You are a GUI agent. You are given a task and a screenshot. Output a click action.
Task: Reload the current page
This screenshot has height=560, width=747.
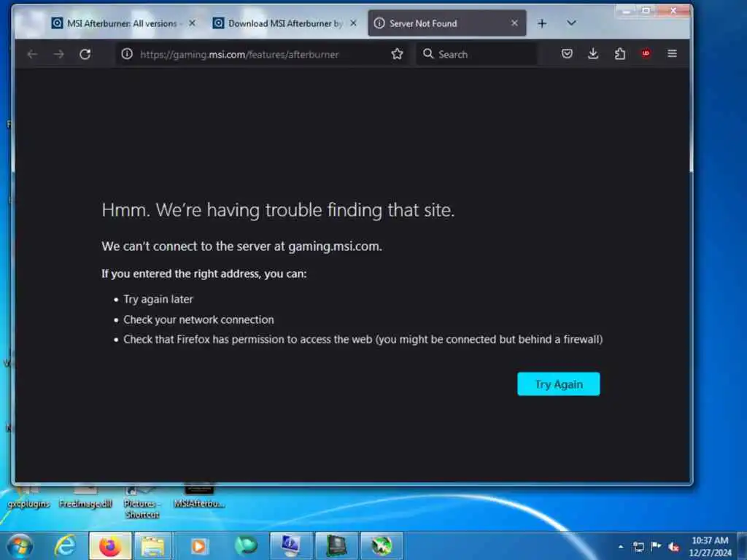point(85,54)
